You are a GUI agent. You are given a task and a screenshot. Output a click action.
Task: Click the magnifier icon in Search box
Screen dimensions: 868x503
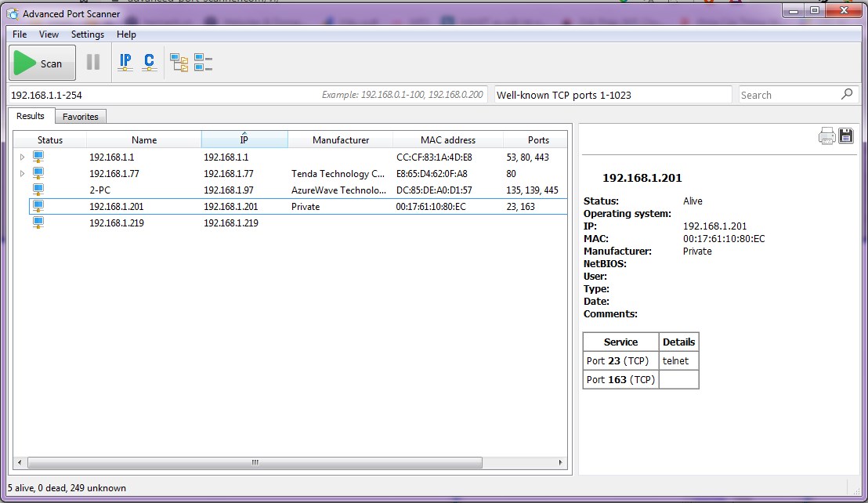point(847,94)
